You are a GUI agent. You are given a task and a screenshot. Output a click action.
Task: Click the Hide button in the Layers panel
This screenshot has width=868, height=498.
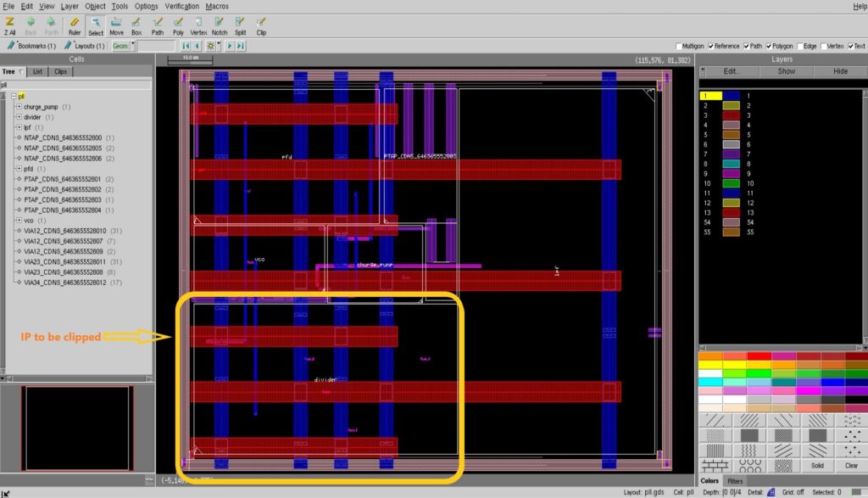838,71
